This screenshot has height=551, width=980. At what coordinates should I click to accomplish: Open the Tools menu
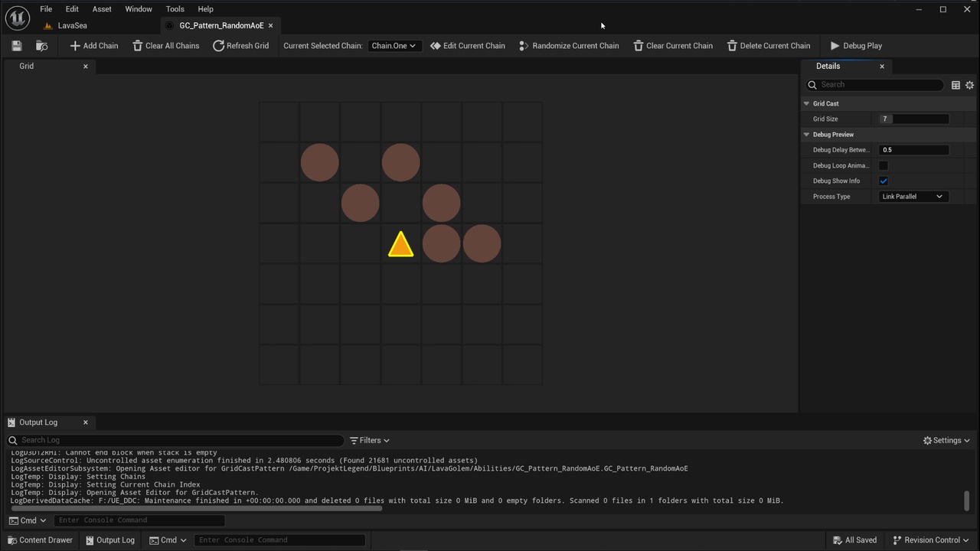[x=175, y=9]
